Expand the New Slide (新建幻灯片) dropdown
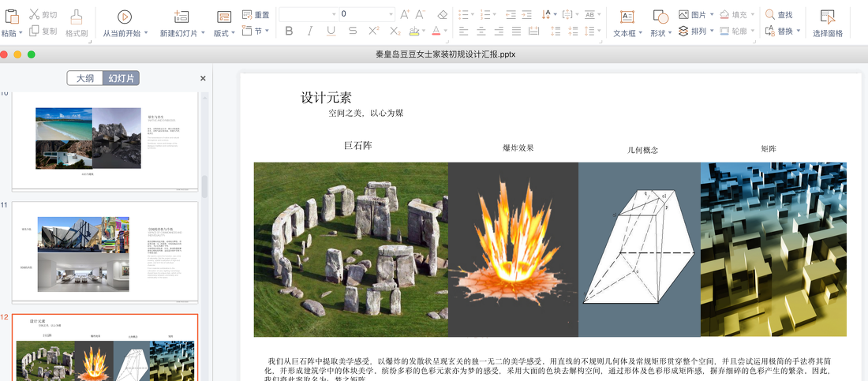The height and width of the screenshot is (381, 868). coord(203,33)
